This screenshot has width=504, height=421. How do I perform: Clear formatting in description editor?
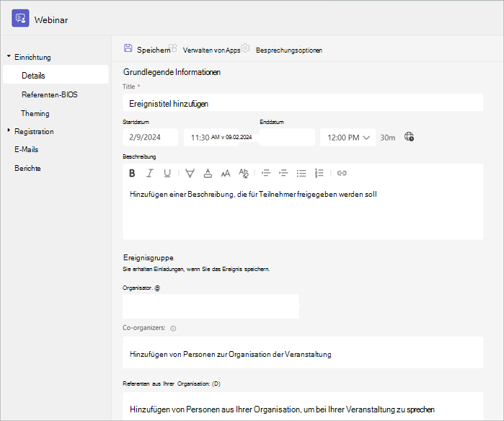point(244,173)
